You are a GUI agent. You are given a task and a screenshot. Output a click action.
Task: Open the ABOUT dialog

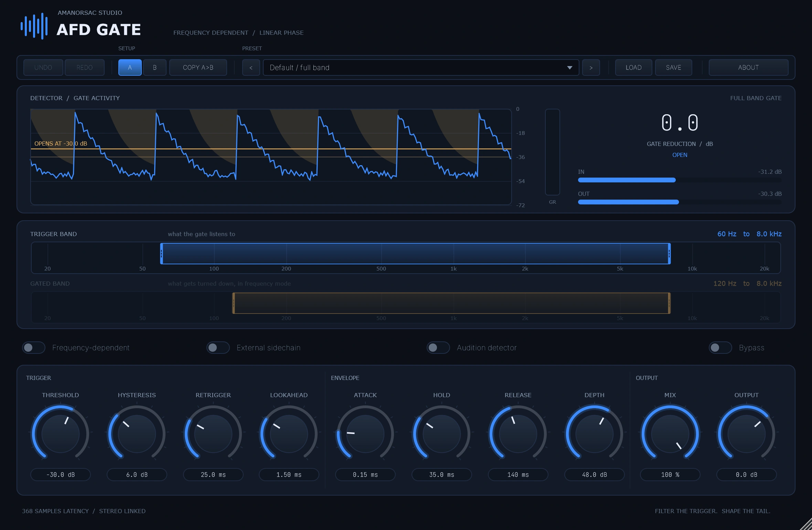coord(749,67)
